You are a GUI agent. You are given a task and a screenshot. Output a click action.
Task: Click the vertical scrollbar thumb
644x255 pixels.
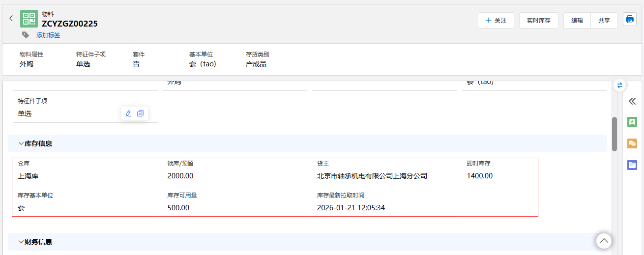(614, 134)
